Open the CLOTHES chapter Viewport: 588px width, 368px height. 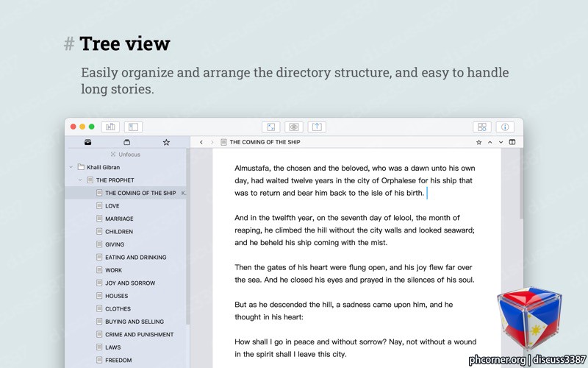(118, 308)
